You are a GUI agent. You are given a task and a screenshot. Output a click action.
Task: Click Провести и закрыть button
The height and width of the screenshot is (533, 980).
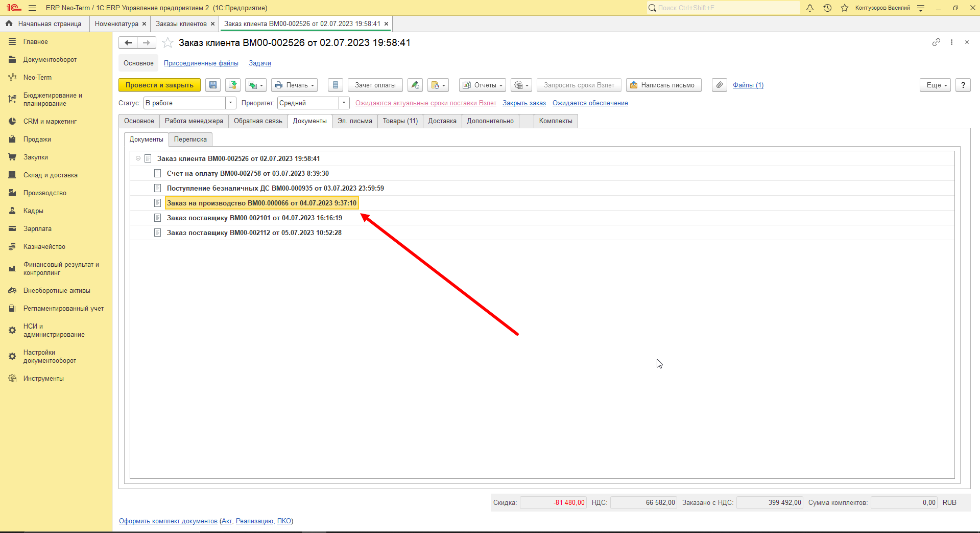tap(159, 85)
